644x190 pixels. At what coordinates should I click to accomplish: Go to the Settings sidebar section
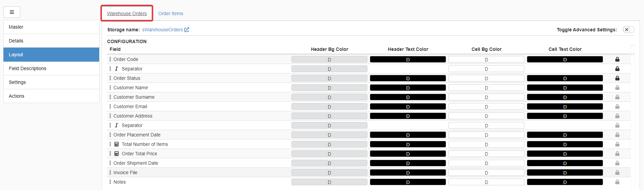(x=17, y=82)
